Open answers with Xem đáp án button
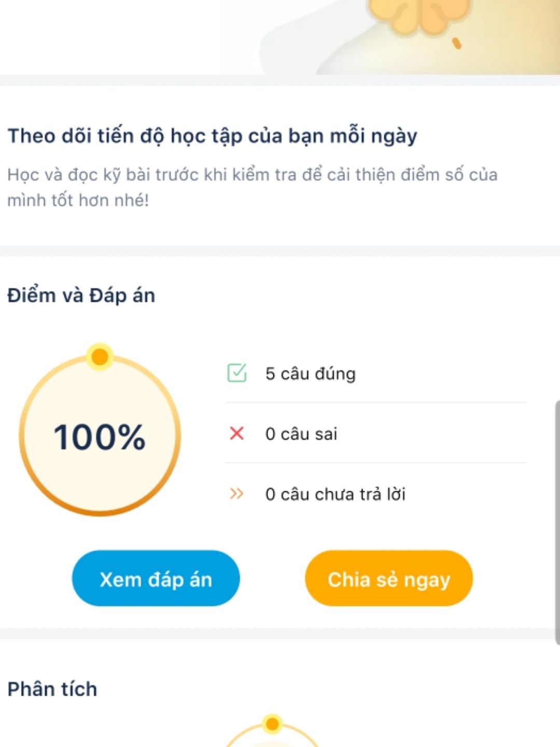The height and width of the screenshot is (747, 560). tap(156, 578)
